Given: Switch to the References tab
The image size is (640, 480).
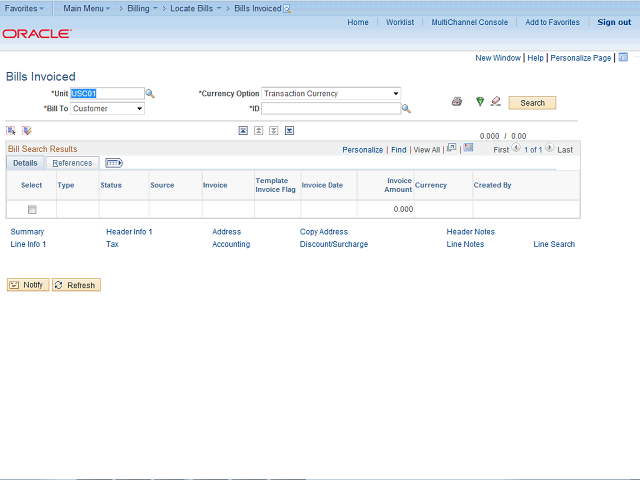Looking at the screenshot, I should pyautogui.click(x=72, y=163).
